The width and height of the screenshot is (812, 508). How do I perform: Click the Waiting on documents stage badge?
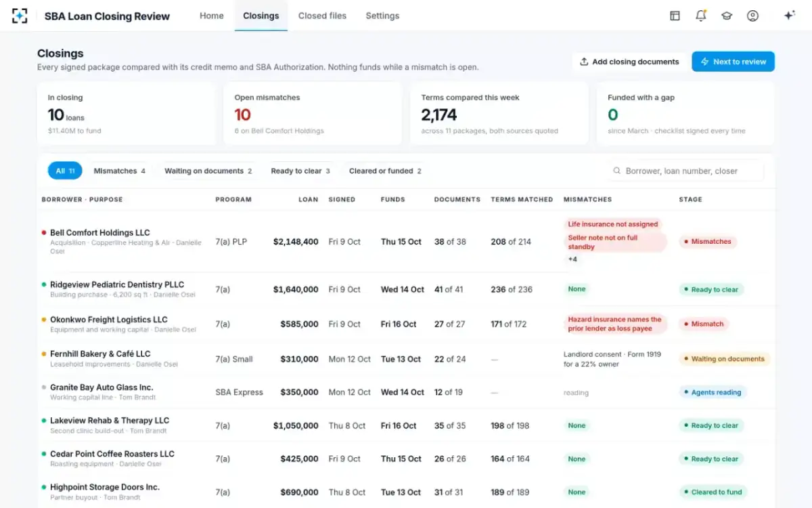(x=724, y=359)
